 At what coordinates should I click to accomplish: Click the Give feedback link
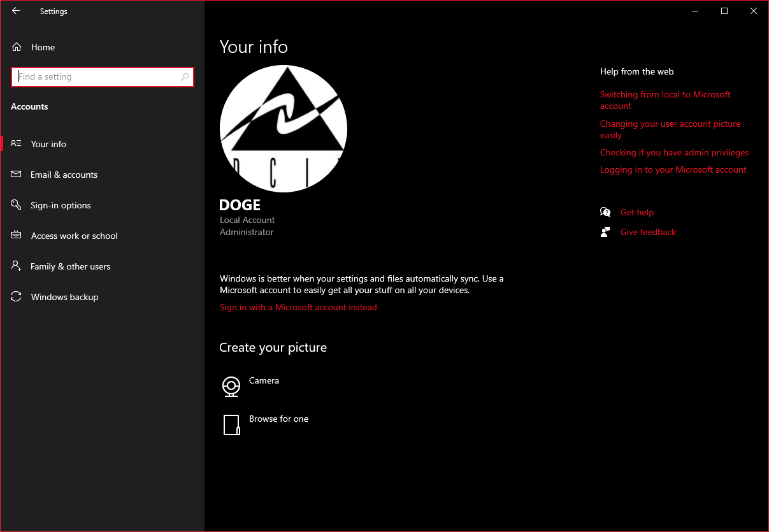tap(648, 233)
